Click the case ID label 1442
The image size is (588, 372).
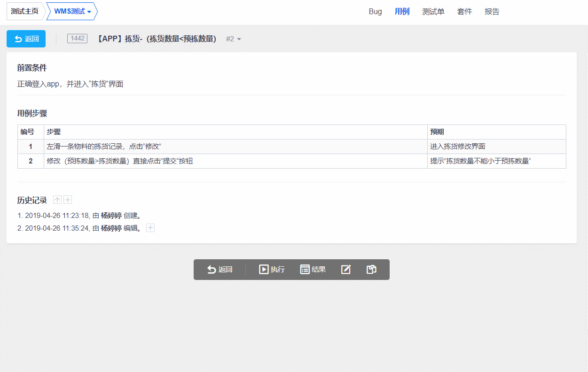point(77,39)
